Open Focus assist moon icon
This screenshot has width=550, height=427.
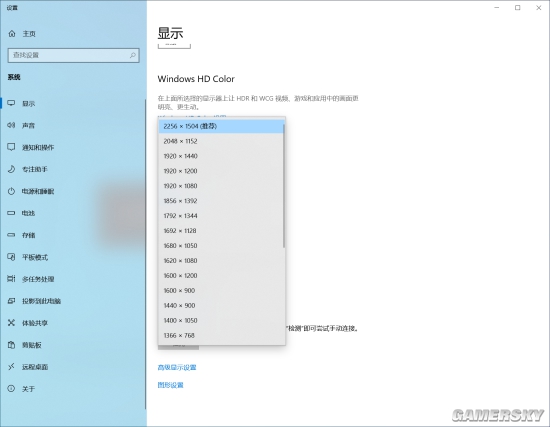(11, 169)
